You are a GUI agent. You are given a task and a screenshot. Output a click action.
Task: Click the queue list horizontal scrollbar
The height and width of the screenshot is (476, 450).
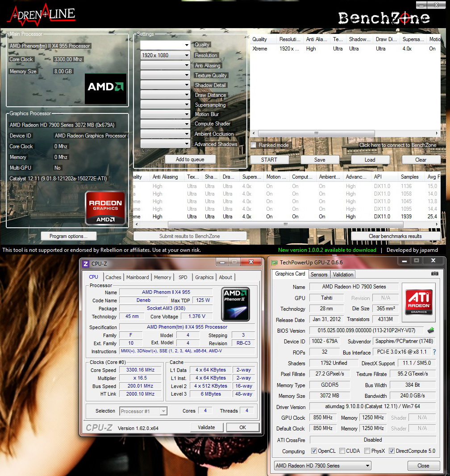316,133
